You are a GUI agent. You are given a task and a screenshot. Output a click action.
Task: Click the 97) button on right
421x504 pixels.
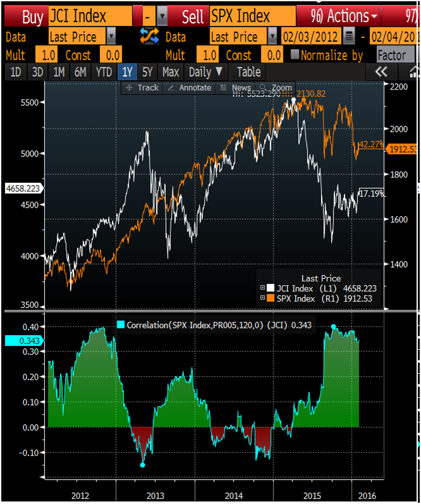400,16
